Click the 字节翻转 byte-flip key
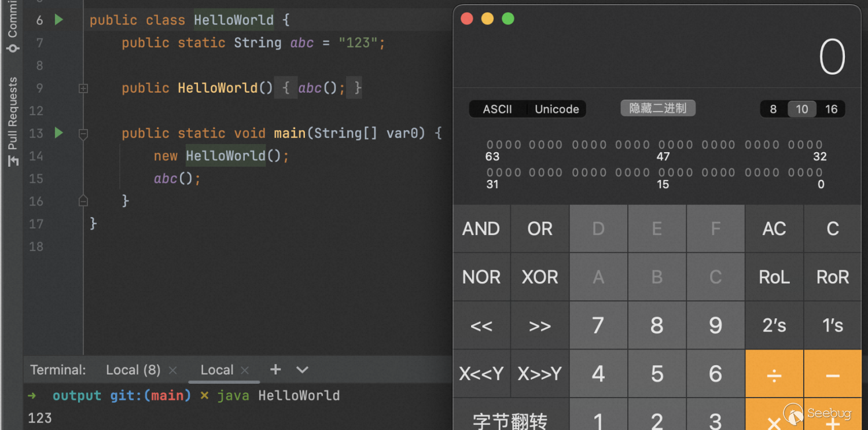 click(511, 414)
